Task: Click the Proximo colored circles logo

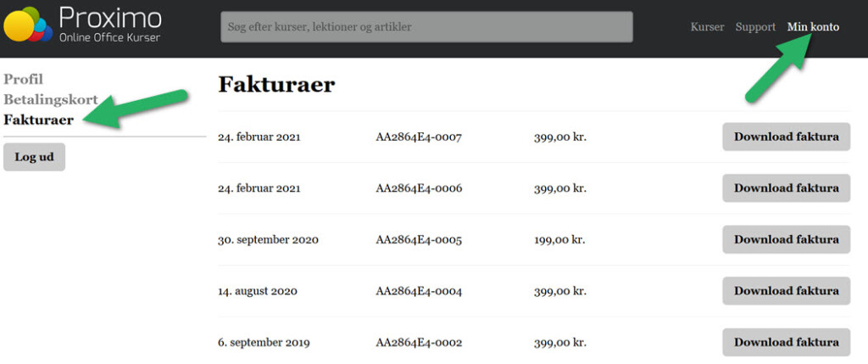Action: (28, 25)
